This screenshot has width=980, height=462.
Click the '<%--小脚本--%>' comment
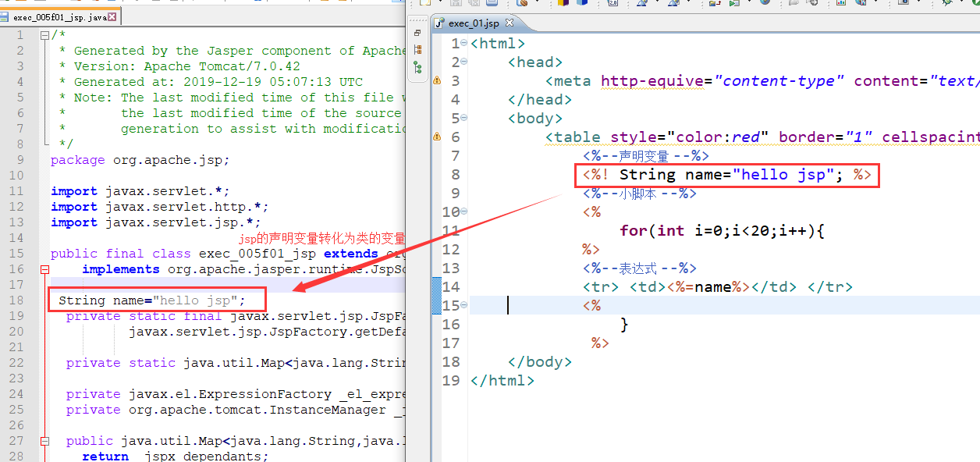point(640,194)
